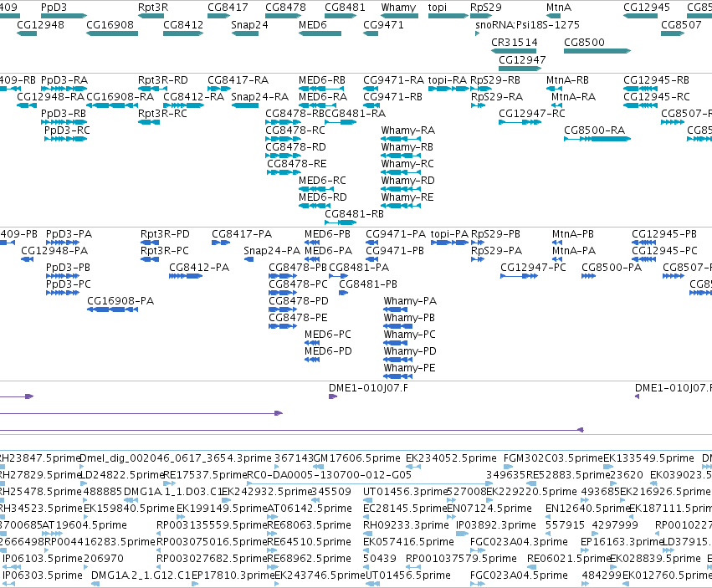This screenshot has height=588, width=712.
Task: Select the CG8500-PA protein label
Action: pyautogui.click(x=612, y=268)
